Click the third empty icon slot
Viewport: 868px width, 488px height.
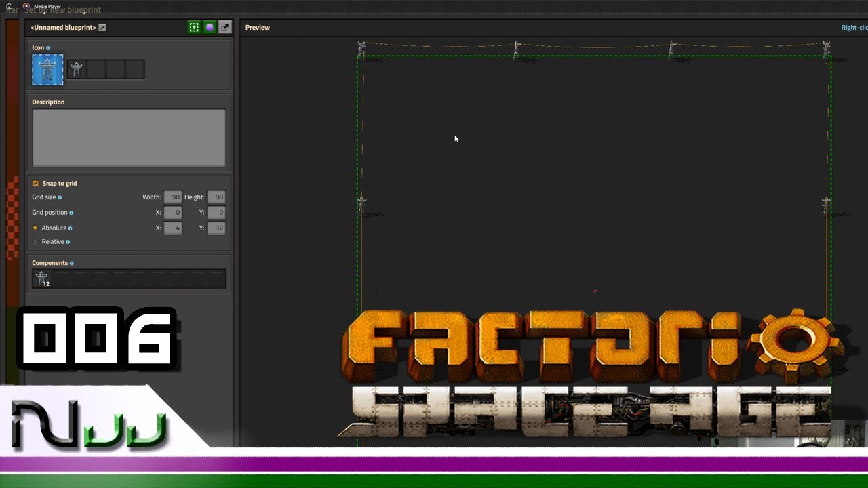point(115,69)
